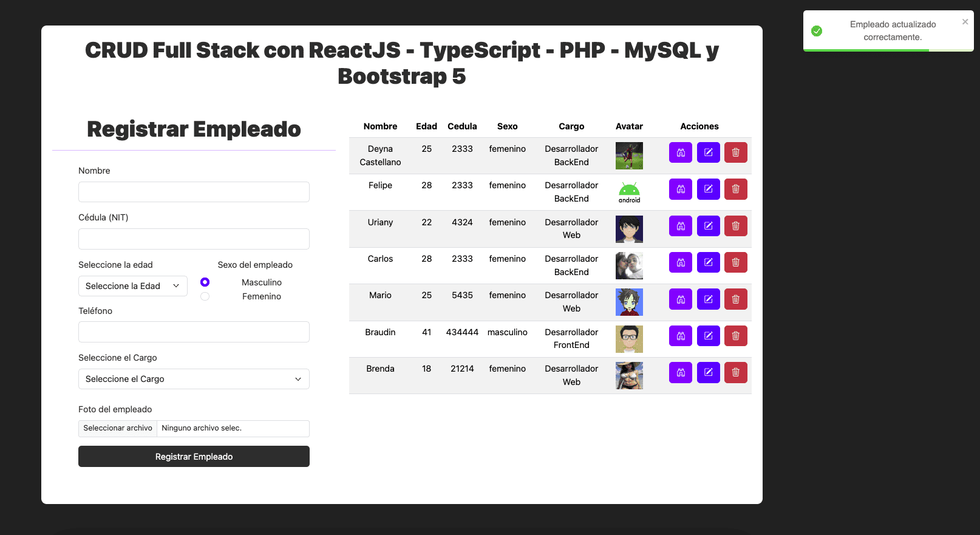Screen dimensions: 980x535
Task: Click Mario's avatar thumbnail
Action: [x=629, y=302]
